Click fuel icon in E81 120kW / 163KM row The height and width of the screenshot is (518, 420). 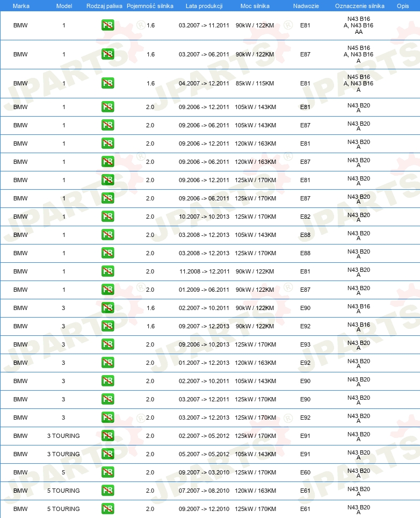pyautogui.click(x=107, y=143)
